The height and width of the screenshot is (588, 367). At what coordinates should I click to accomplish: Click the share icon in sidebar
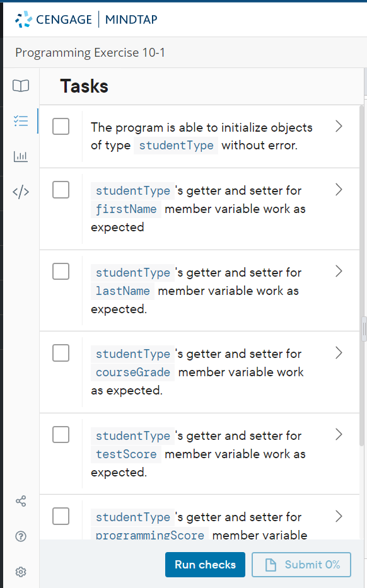[x=21, y=501]
